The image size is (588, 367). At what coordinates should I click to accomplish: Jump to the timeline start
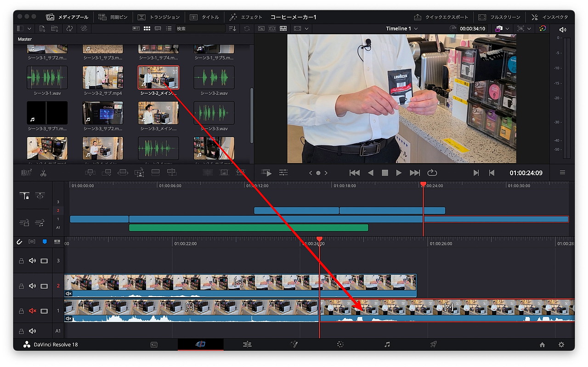point(355,173)
